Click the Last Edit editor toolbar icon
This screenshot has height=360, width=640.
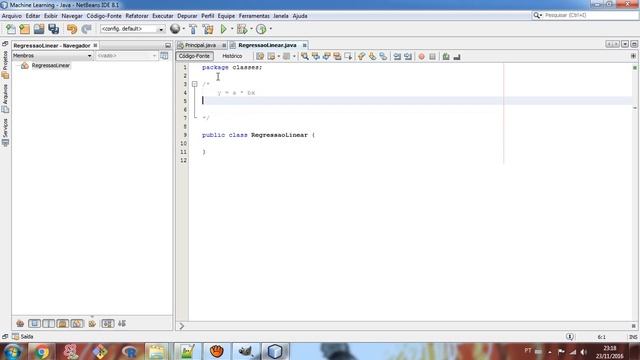(260, 56)
